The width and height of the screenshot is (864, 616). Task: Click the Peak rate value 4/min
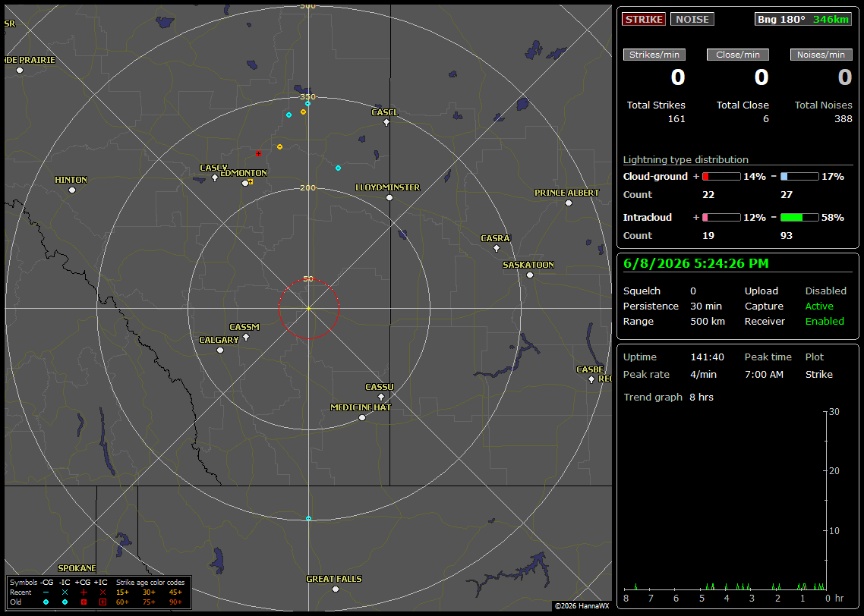pos(703,374)
